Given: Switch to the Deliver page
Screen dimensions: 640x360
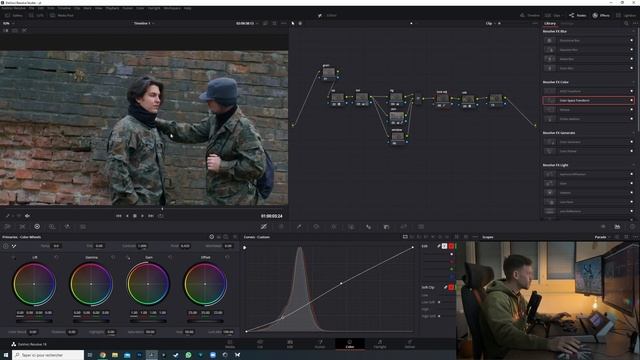Looking at the screenshot, I should (409, 344).
